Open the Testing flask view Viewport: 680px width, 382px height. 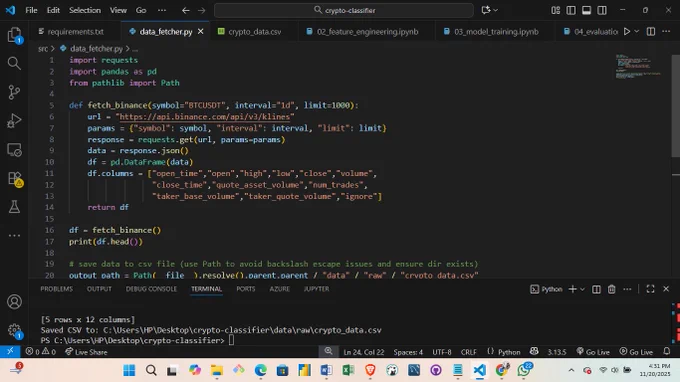point(14,207)
